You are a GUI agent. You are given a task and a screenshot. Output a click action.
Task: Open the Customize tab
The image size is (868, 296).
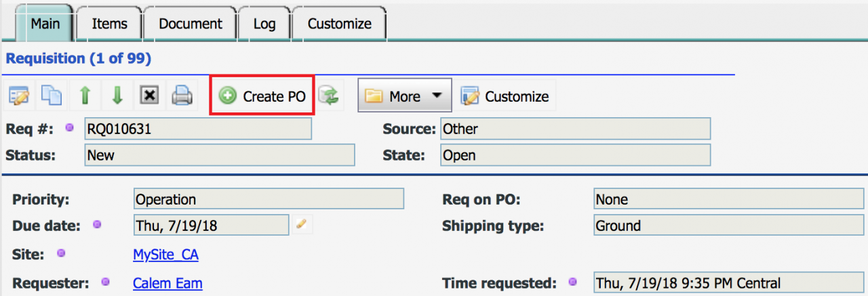(x=339, y=24)
